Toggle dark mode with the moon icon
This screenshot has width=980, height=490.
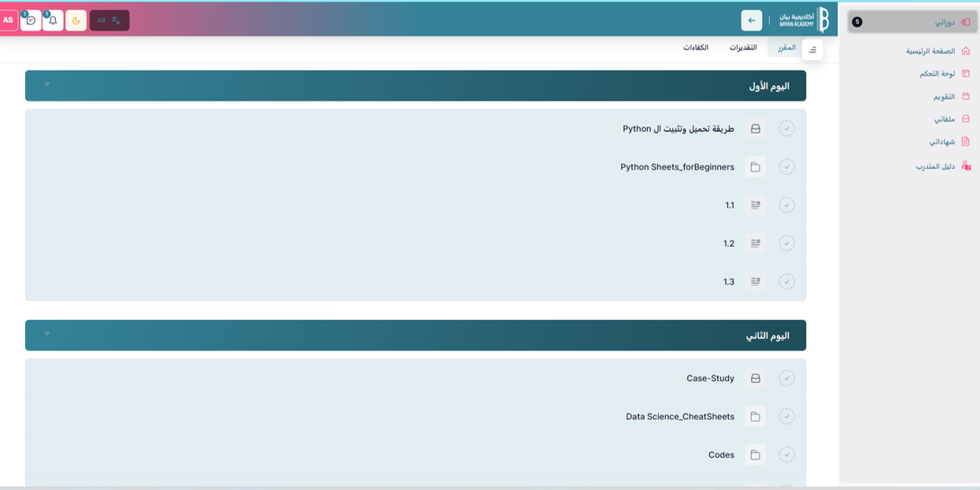point(76,20)
